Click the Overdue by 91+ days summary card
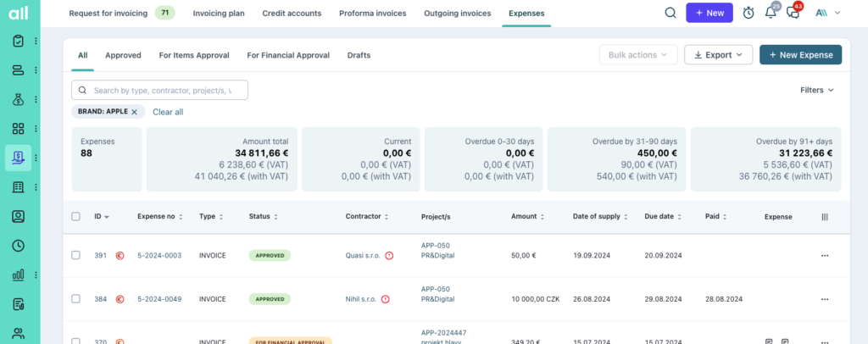Screen dimensions: 868x344 tap(765, 159)
